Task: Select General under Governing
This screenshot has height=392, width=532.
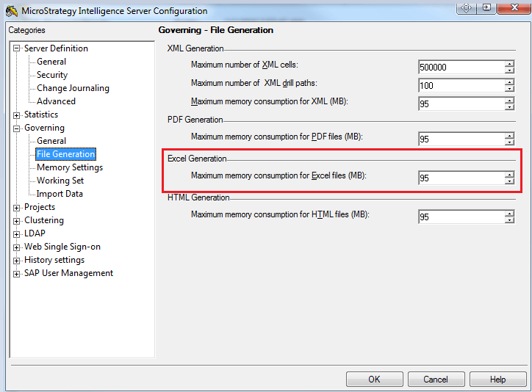Action: [x=51, y=141]
